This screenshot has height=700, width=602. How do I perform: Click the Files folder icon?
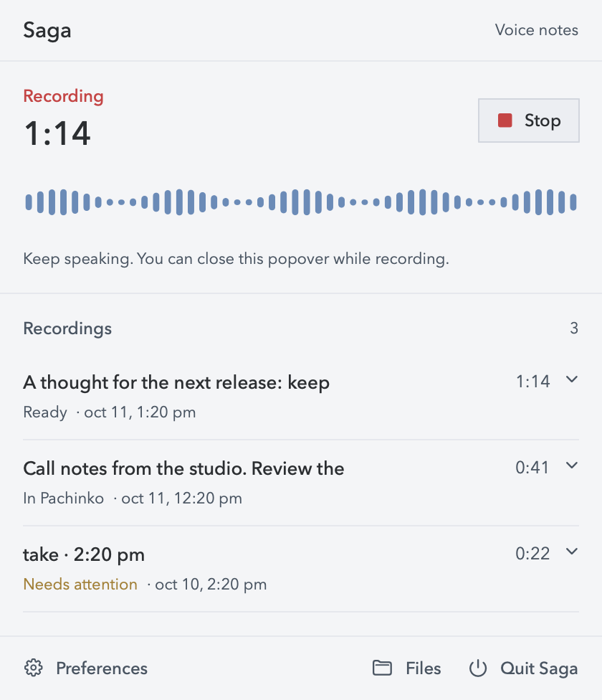click(382, 668)
